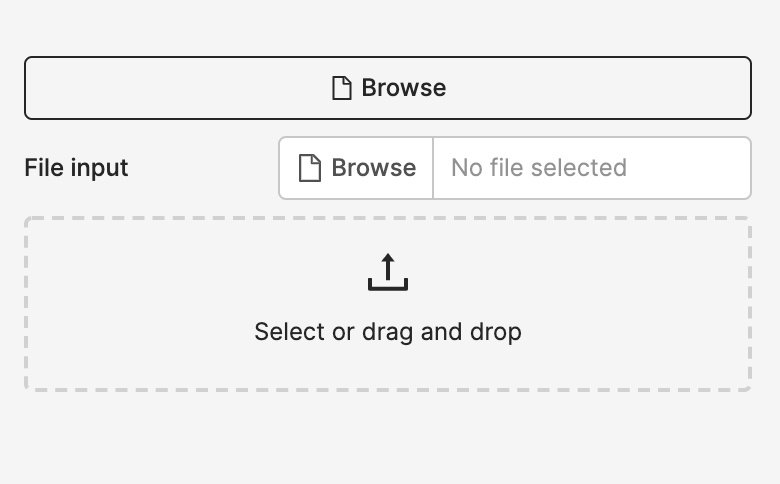Click the upward arrow of the upload icon

pyautogui.click(x=388, y=266)
